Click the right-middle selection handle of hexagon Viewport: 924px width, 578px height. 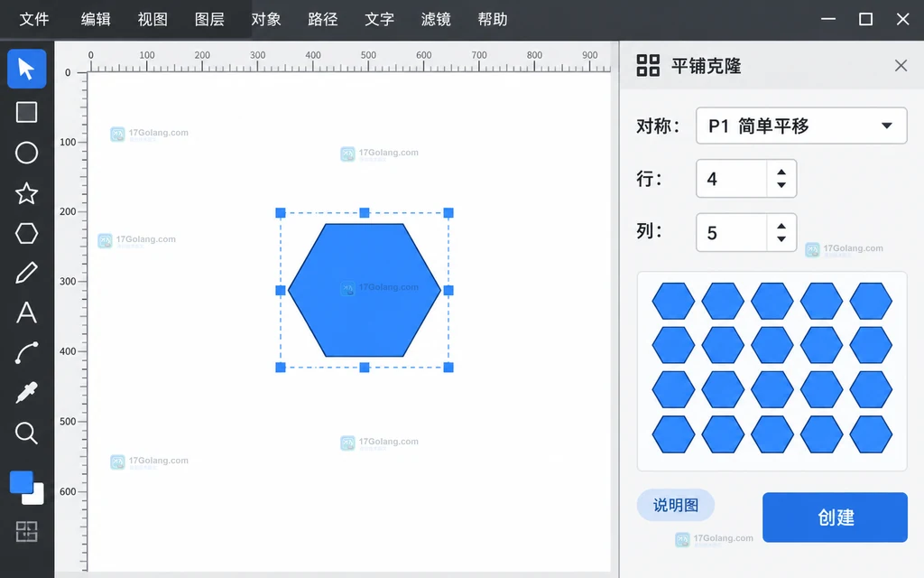448,290
